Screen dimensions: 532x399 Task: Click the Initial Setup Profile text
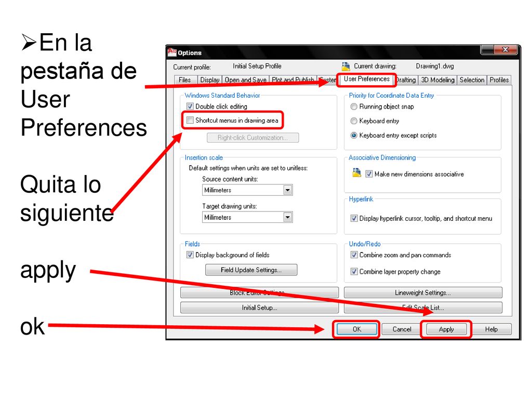257,66
